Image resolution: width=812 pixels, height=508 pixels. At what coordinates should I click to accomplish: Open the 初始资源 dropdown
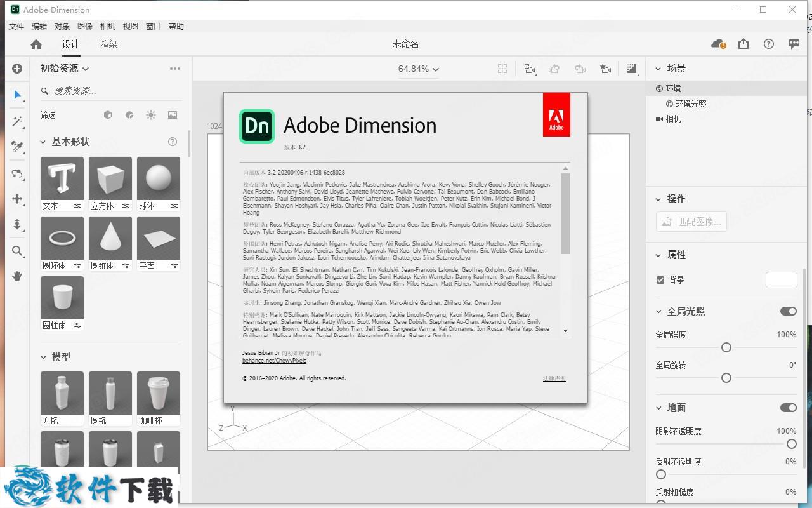(65, 69)
